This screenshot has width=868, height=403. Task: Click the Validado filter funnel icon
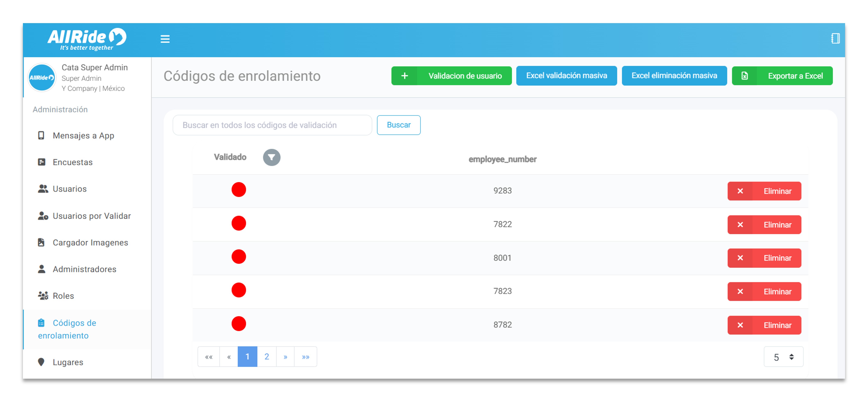pos(271,157)
